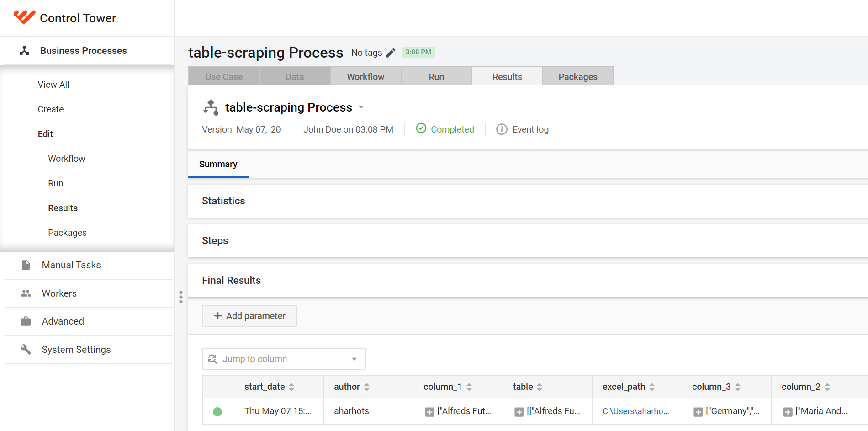This screenshot has height=431, width=868.
Task: Click the Control Tower logo icon
Action: (x=24, y=17)
